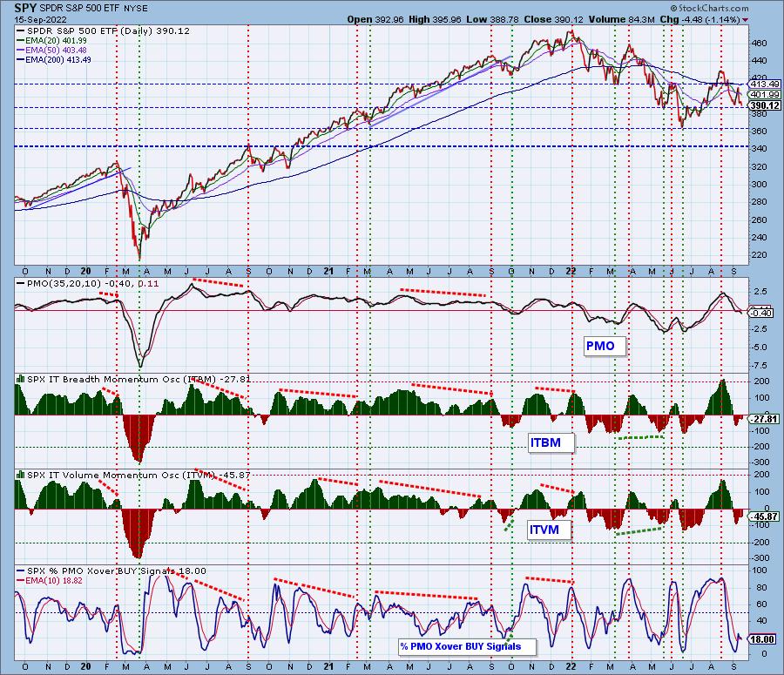Select the EMA(200) 413.49 legend entry
This screenshot has height=675, width=784.
click(53, 59)
